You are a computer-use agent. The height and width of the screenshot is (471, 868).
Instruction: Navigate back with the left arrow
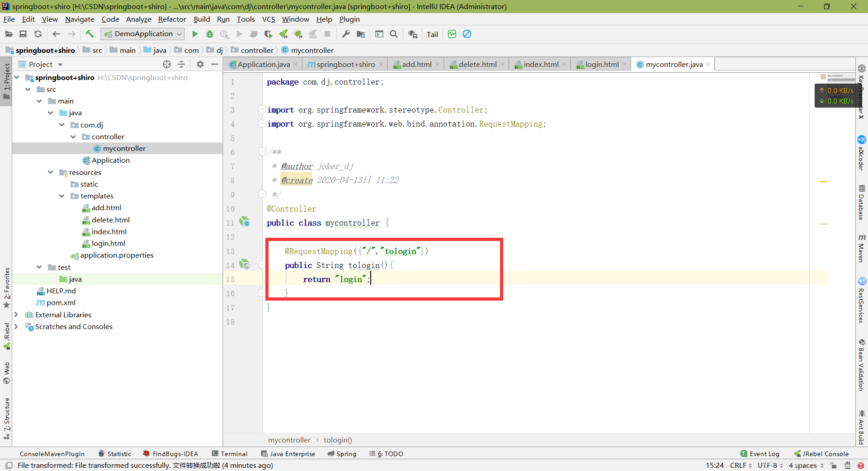click(x=56, y=34)
